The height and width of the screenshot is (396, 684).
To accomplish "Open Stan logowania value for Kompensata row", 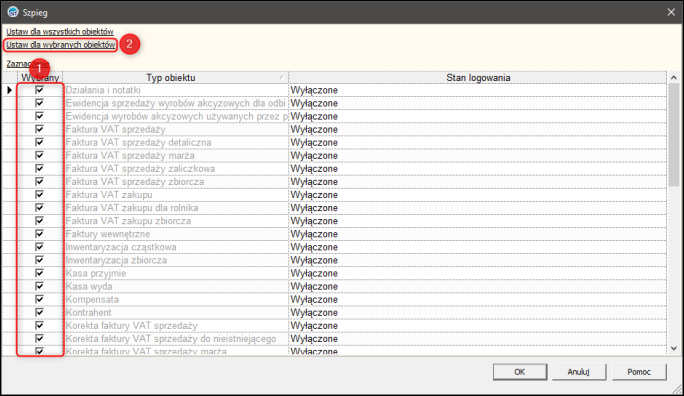I will [477, 300].
